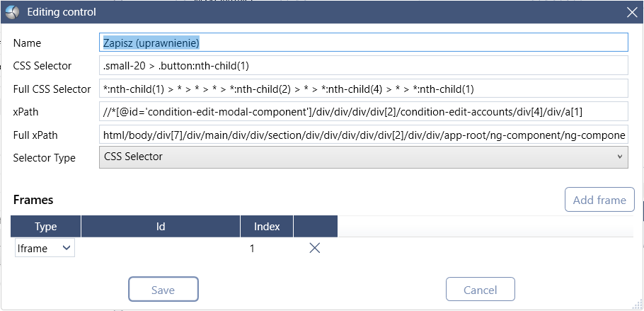The height and width of the screenshot is (311, 644).
Task: Select the xPath text field
Action: click(364, 111)
